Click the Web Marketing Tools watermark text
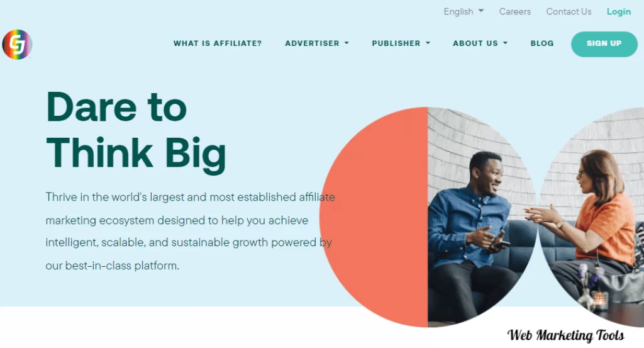Image resolution: width=644 pixels, height=348 pixels. point(565,335)
